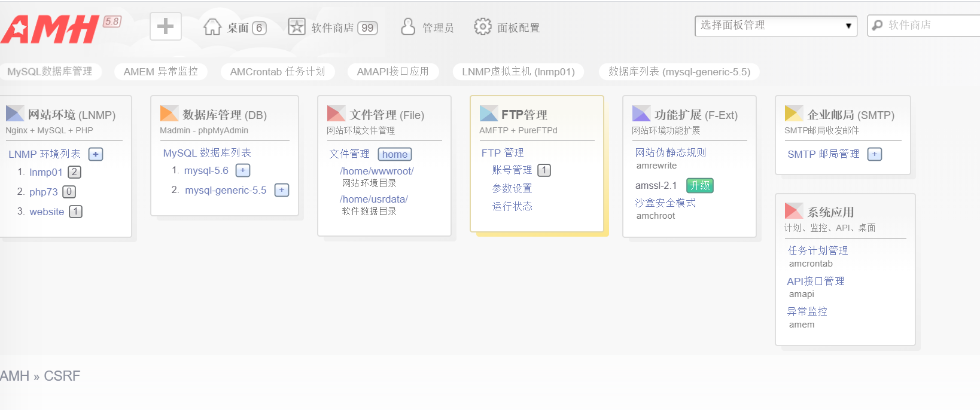This screenshot has height=410, width=980.
Task: Click plus icon next to mysql-generic-5.5
Action: click(x=282, y=190)
